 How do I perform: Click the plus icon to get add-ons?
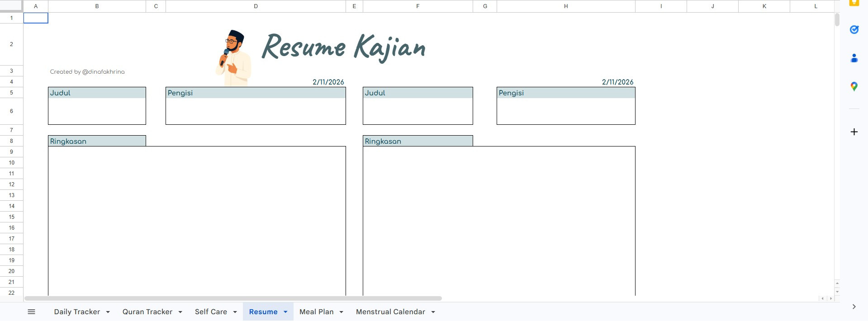pyautogui.click(x=854, y=132)
